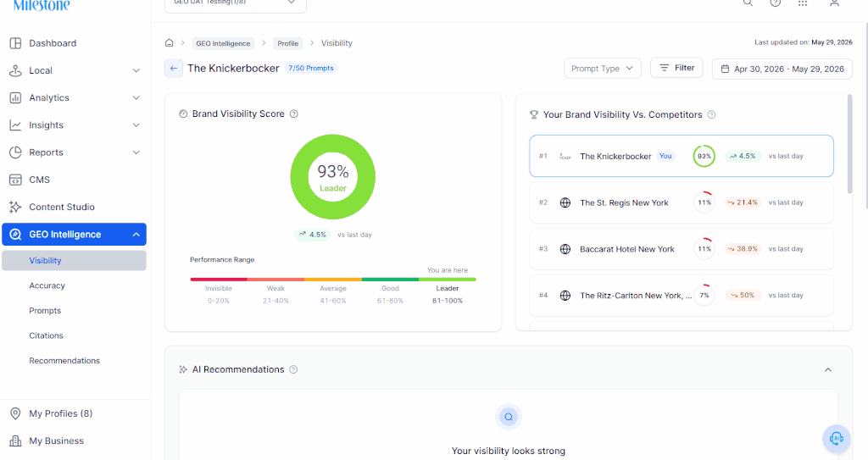Image resolution: width=868 pixels, height=460 pixels.
Task: Click the competitors list scrollbar
Action: 849,145
